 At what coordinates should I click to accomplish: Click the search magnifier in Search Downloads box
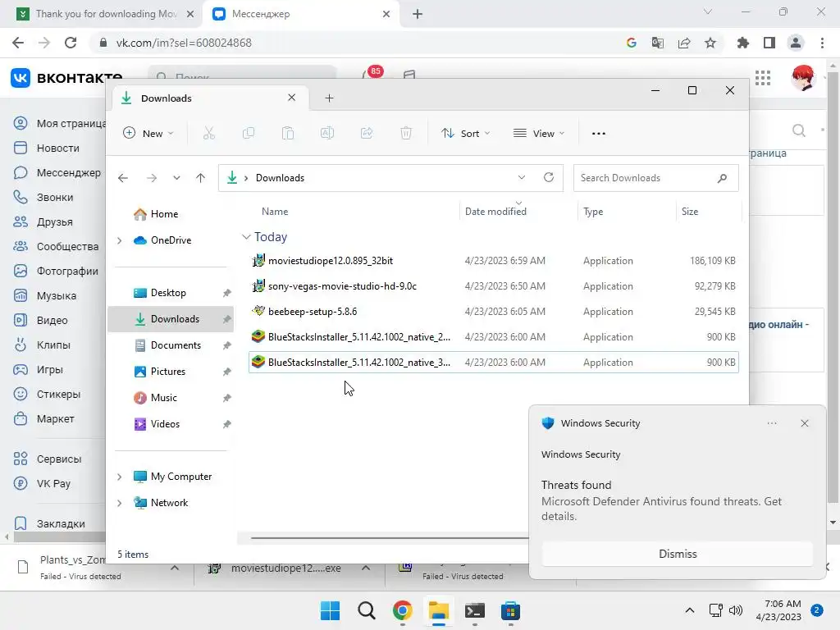point(722,178)
